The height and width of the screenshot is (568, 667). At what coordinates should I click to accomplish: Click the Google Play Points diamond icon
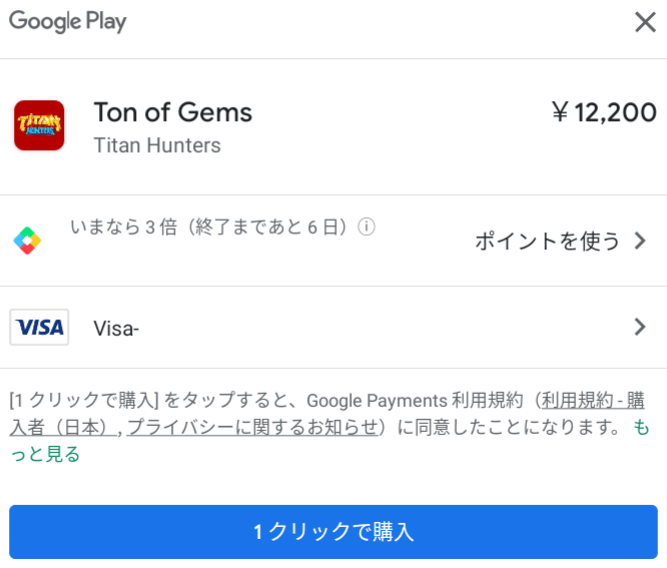point(27,241)
